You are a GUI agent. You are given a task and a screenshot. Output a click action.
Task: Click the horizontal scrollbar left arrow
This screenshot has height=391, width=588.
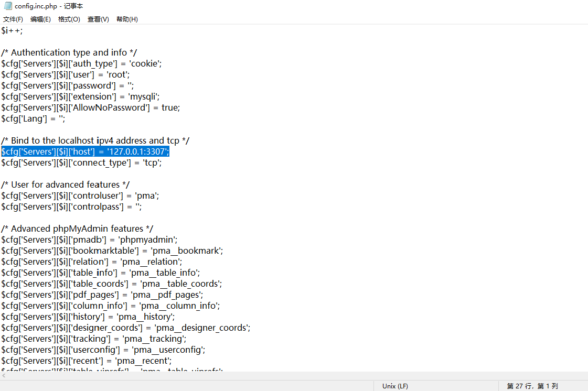[x=4, y=375]
